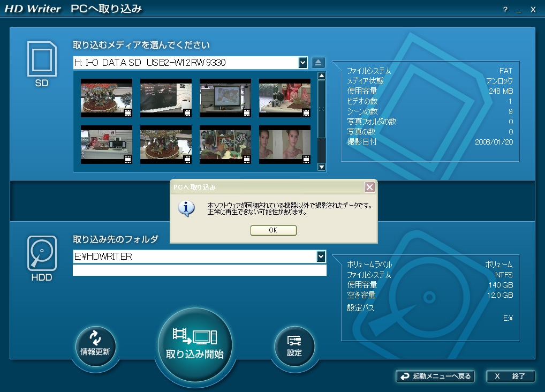
Task: Click the film icon on projector screen thumbnail
Action: point(247,112)
